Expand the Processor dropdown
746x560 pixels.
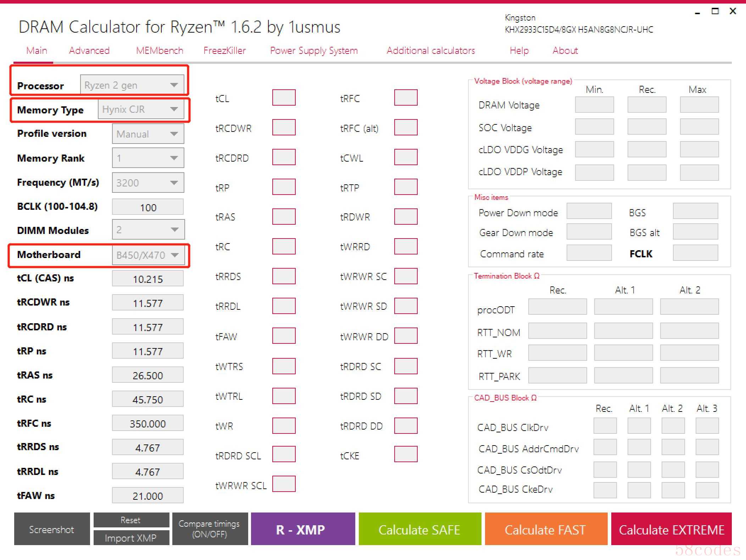point(132,85)
